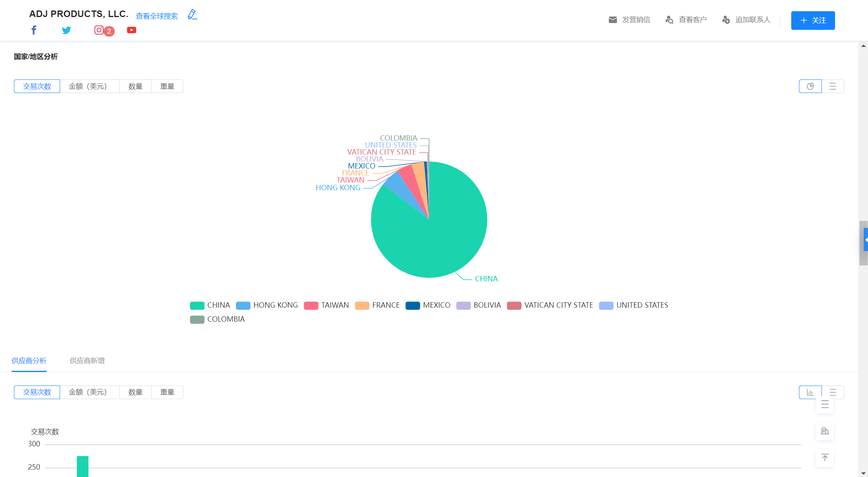This screenshot has width=868, height=477.
Task: Click the edit pencil icon beside company name
Action: [192, 15]
